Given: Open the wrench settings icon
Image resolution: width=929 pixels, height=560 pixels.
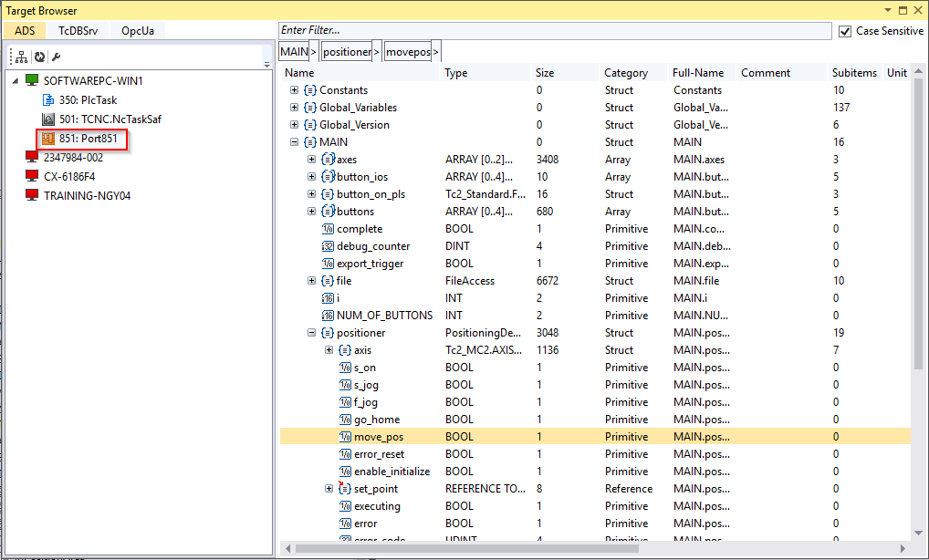Looking at the screenshot, I should pos(56,57).
